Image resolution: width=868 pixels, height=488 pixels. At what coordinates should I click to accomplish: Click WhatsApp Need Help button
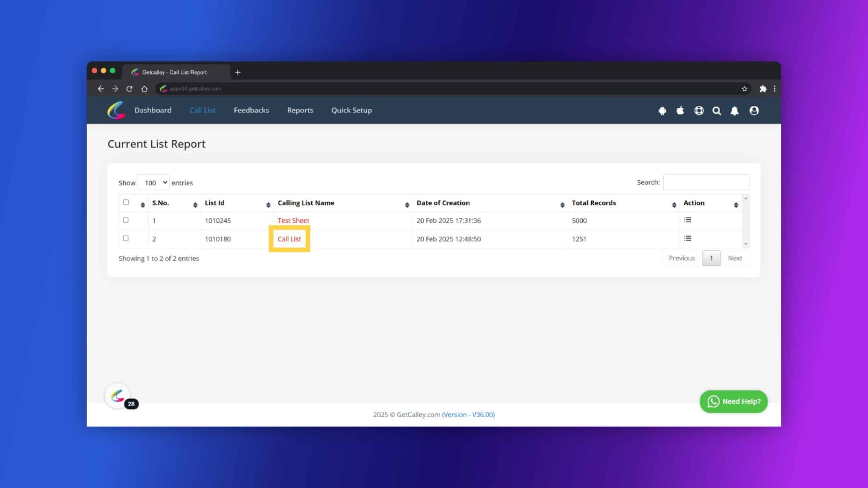point(733,401)
